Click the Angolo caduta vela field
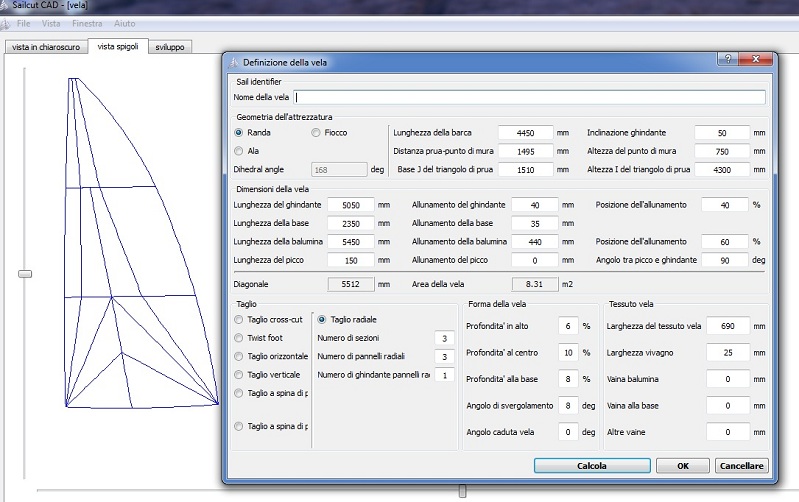This screenshot has width=799, height=502. (568, 432)
